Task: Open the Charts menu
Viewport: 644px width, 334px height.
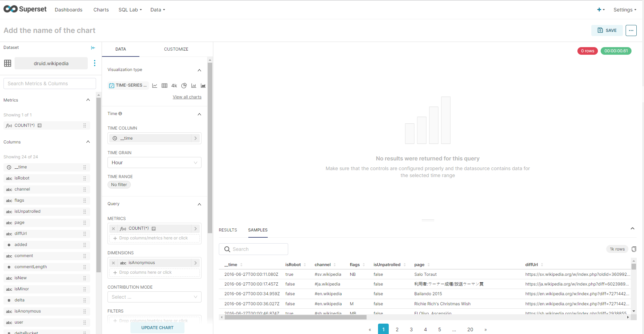Action: [101, 10]
